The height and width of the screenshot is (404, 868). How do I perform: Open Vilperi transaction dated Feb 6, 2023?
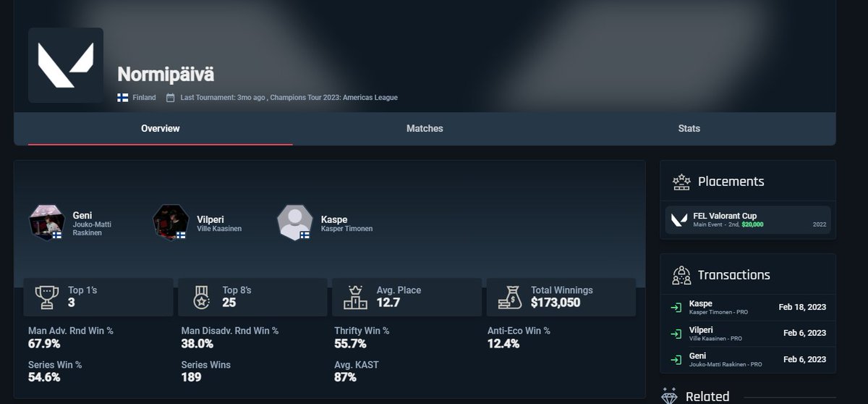pyautogui.click(x=748, y=334)
